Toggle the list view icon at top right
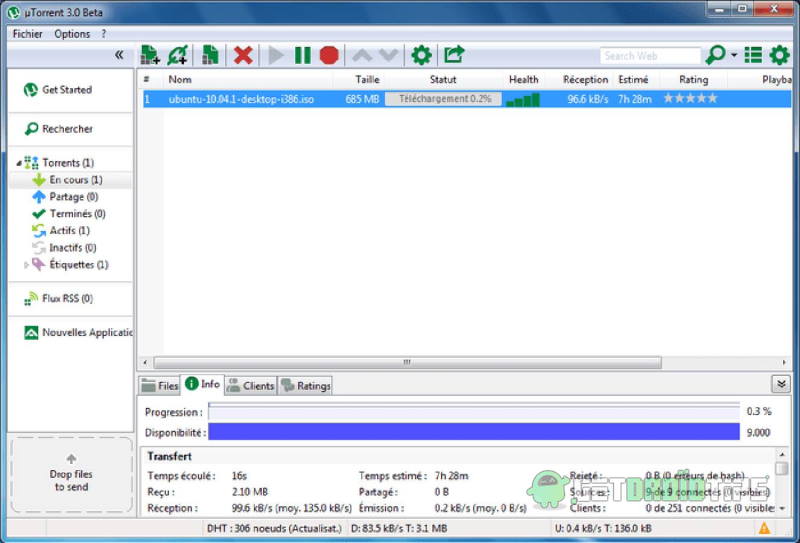Image resolution: width=800 pixels, height=543 pixels. click(x=754, y=55)
